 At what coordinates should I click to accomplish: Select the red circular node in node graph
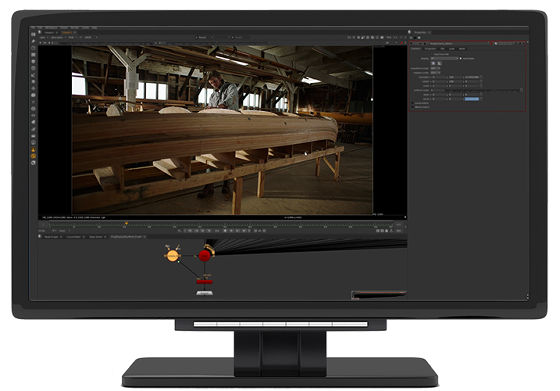pyautogui.click(x=204, y=256)
